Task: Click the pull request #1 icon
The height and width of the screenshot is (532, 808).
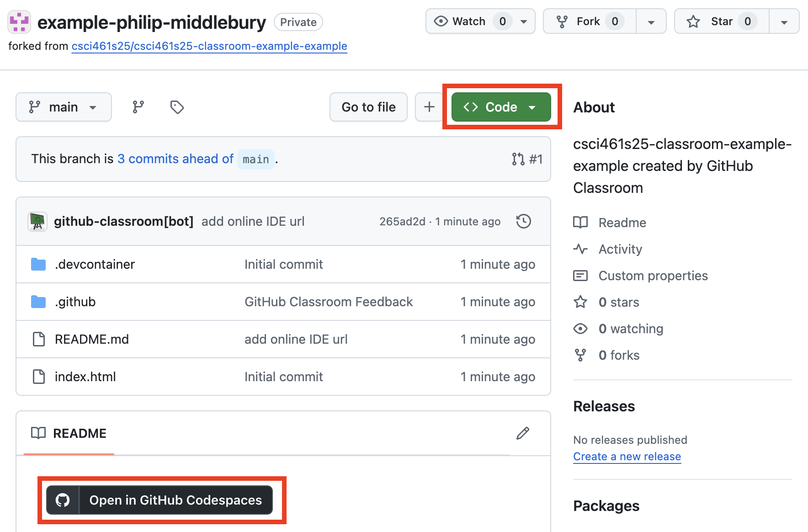Action: tap(518, 159)
